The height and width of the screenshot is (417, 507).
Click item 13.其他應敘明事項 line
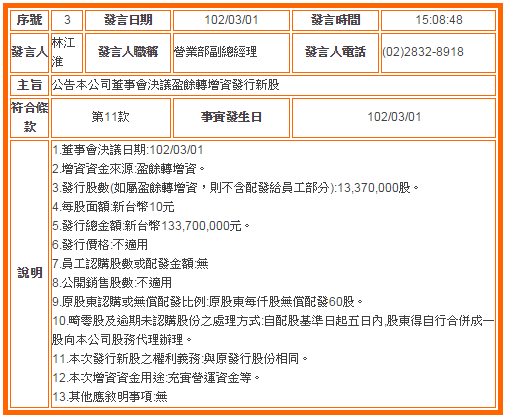click(x=110, y=397)
